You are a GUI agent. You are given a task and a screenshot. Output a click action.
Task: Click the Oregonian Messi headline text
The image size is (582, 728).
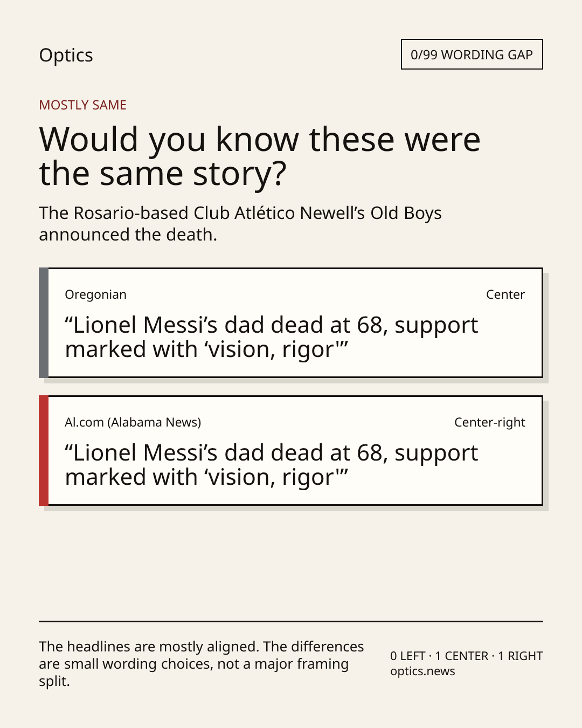tap(272, 337)
